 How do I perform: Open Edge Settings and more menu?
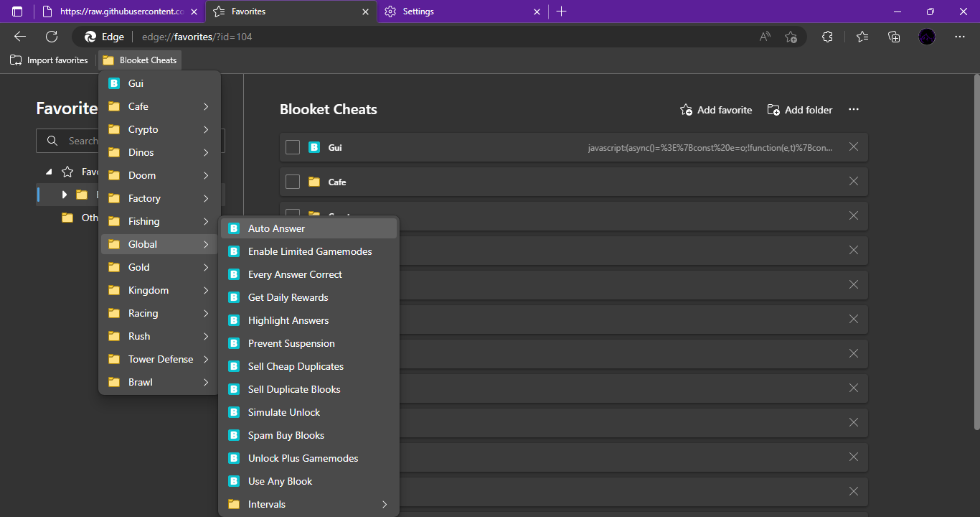point(960,37)
